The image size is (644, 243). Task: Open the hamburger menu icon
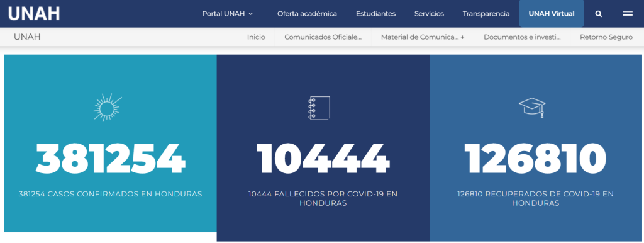627,14
